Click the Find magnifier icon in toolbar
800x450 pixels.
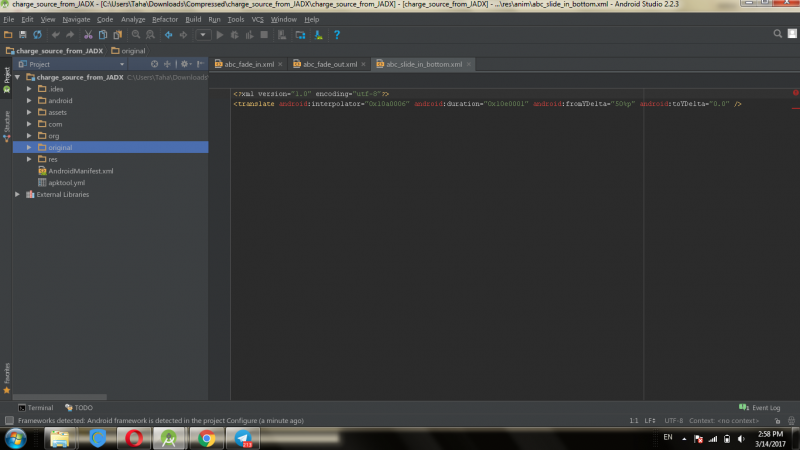[136, 34]
